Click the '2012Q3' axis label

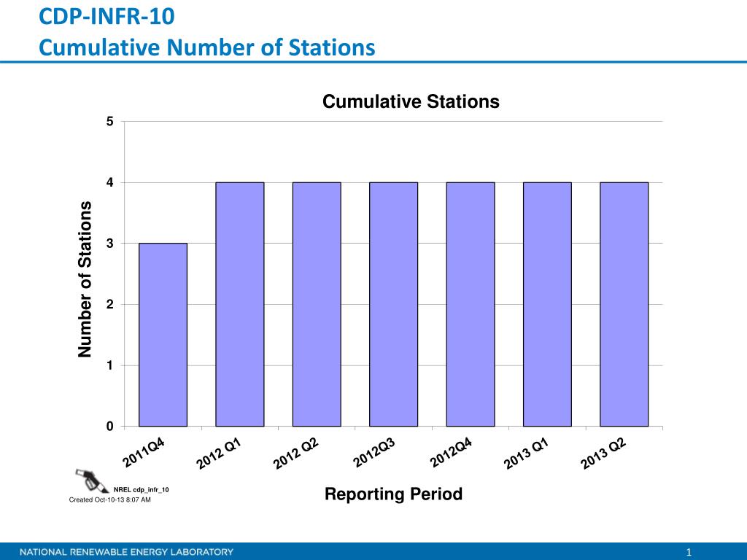[374, 453]
